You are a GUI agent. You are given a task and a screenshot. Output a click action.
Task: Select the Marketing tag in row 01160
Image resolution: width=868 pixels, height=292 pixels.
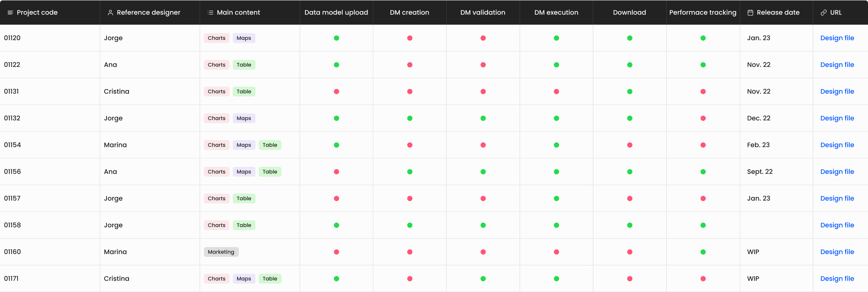pos(221,252)
